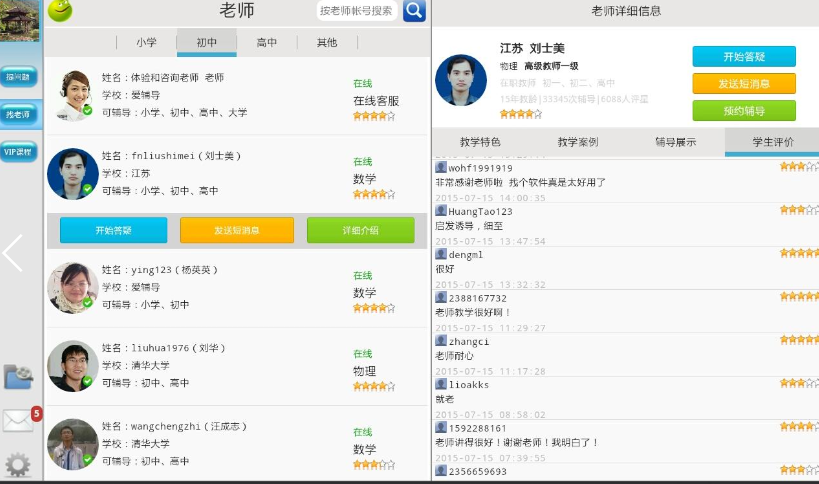
Task: Click the pavilion photo thumbnail top-left
Action: pyautogui.click(x=19, y=20)
